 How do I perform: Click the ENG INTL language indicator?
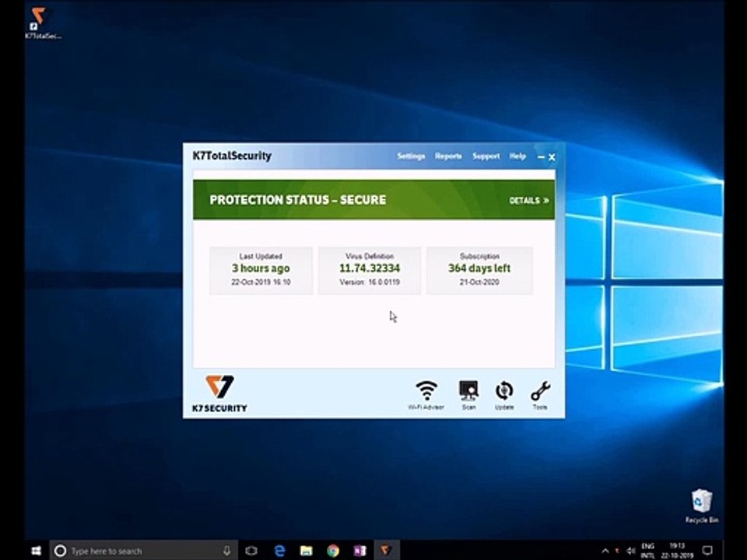[647, 551]
